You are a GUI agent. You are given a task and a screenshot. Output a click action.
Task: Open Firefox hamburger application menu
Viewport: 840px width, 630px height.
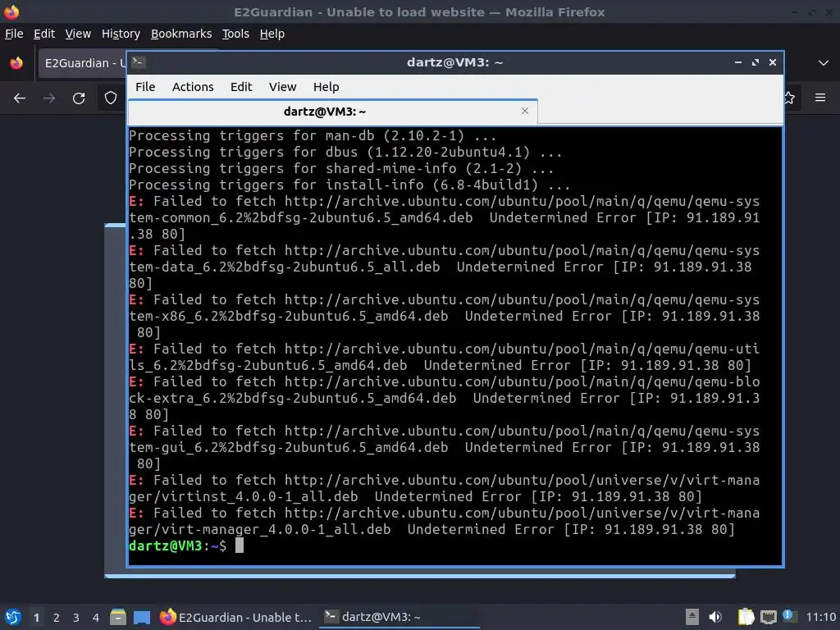click(820, 98)
